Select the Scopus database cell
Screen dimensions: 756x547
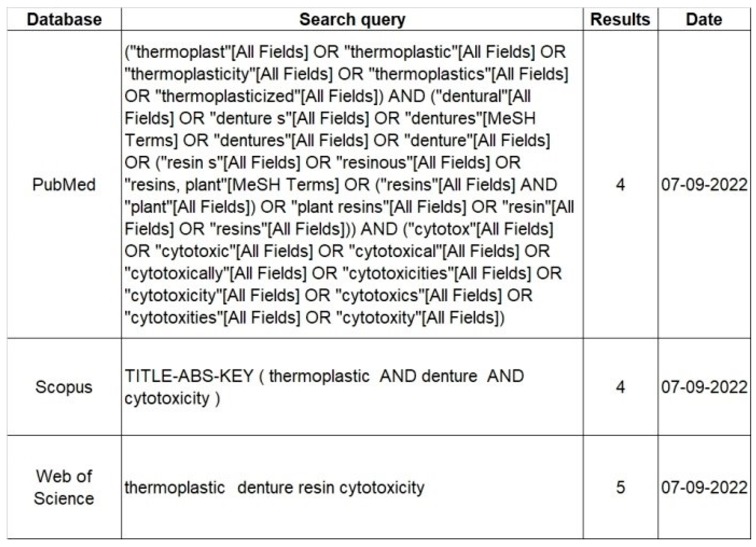tap(64, 387)
